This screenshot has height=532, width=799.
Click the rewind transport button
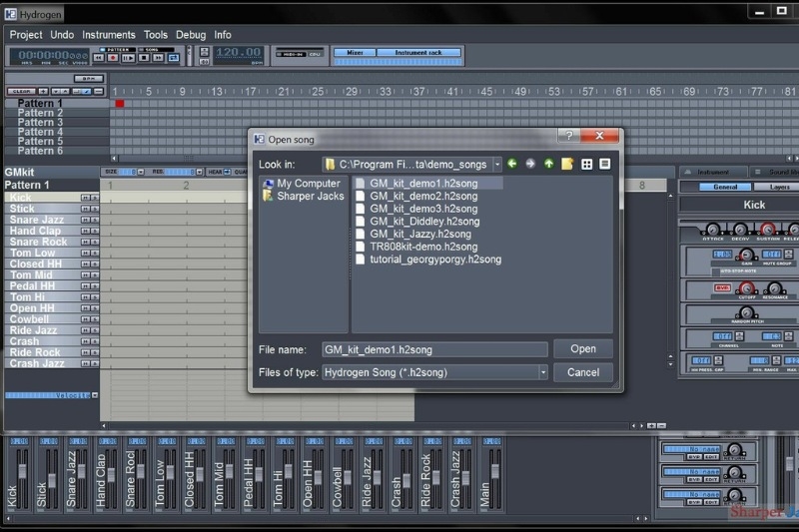coord(99,58)
